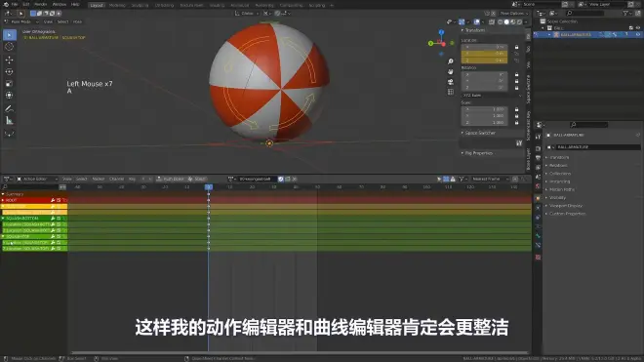Screen dimensions: 644x362
Task: Hide BALL-ARMATURE in outliner viewport
Action: (638, 35)
